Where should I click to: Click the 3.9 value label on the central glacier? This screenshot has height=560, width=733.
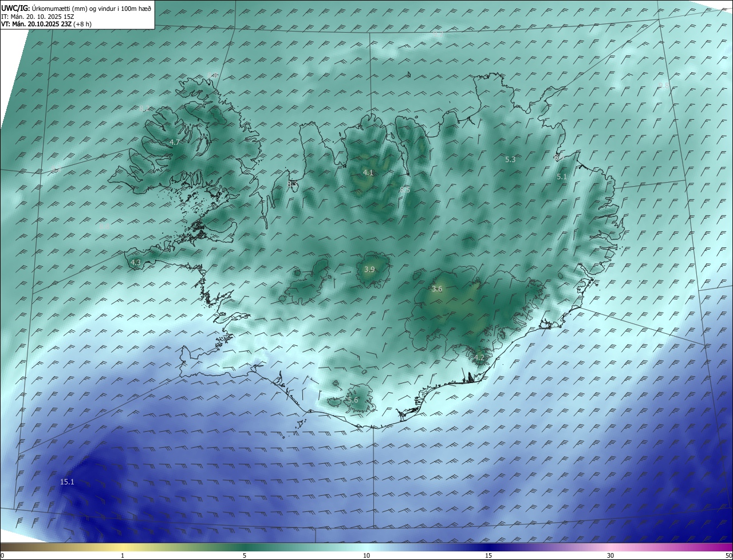[369, 269]
